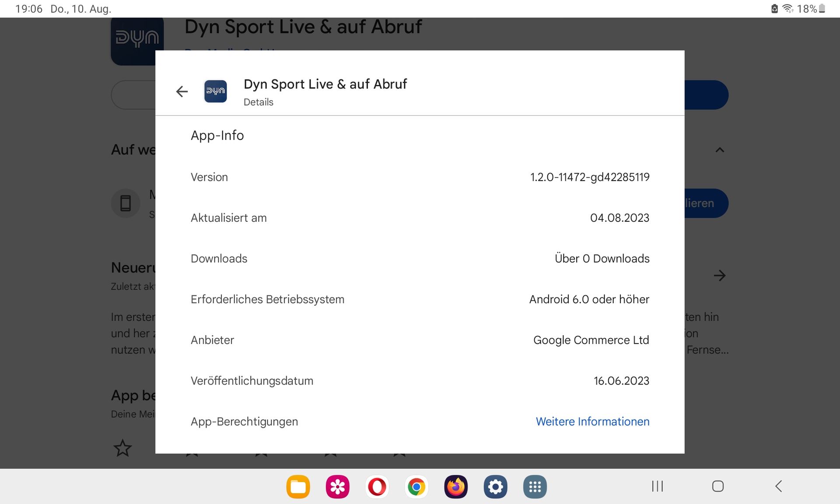Open the yellow My Files app in the dock

pos(298,486)
